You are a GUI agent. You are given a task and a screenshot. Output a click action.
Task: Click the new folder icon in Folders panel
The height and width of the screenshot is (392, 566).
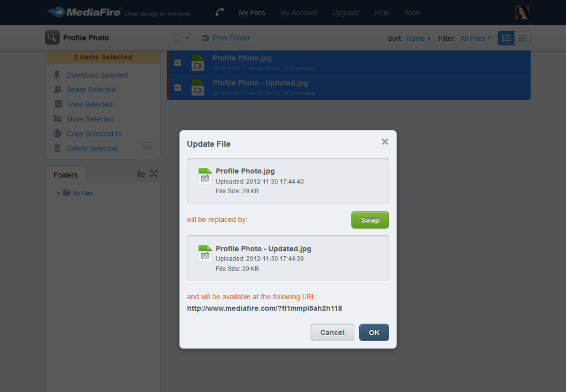pyautogui.click(x=141, y=174)
